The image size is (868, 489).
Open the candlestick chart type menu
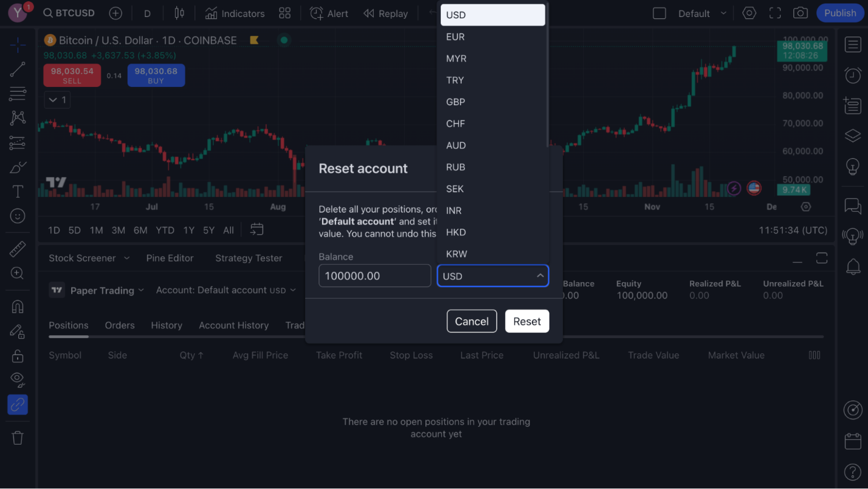tap(179, 13)
